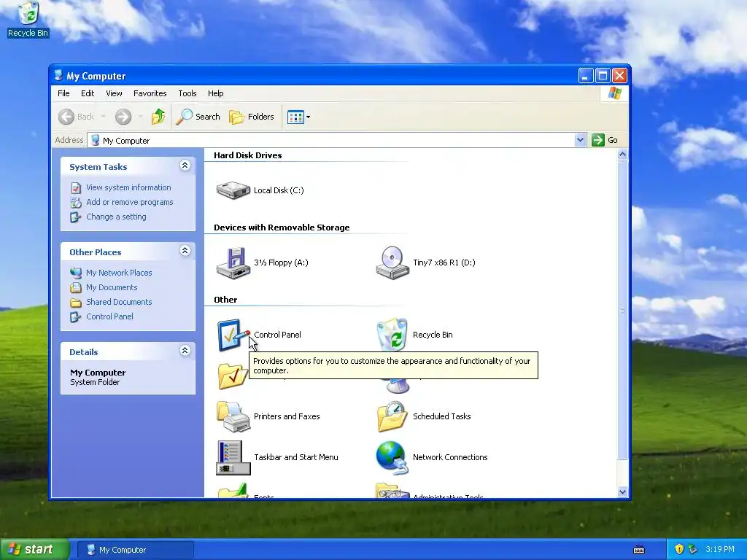The height and width of the screenshot is (560, 747).
Task: Click the security shield tray icon
Action: (x=679, y=549)
